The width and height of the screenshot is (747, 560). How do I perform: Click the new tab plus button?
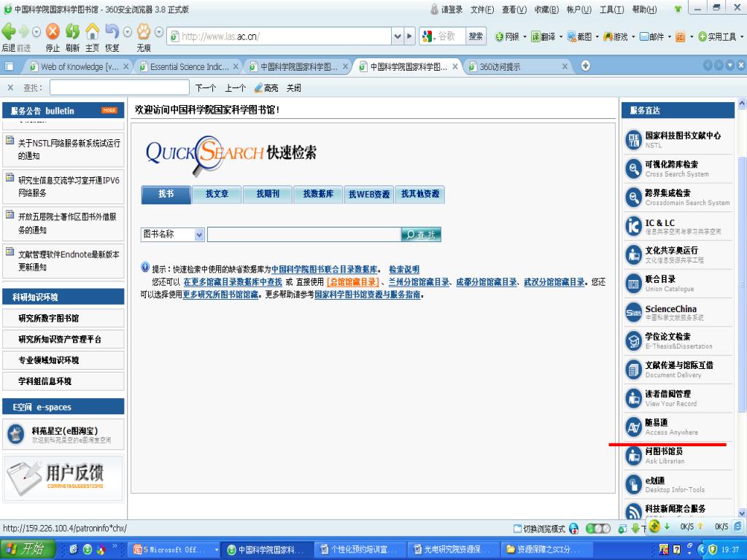pyautogui.click(x=586, y=66)
